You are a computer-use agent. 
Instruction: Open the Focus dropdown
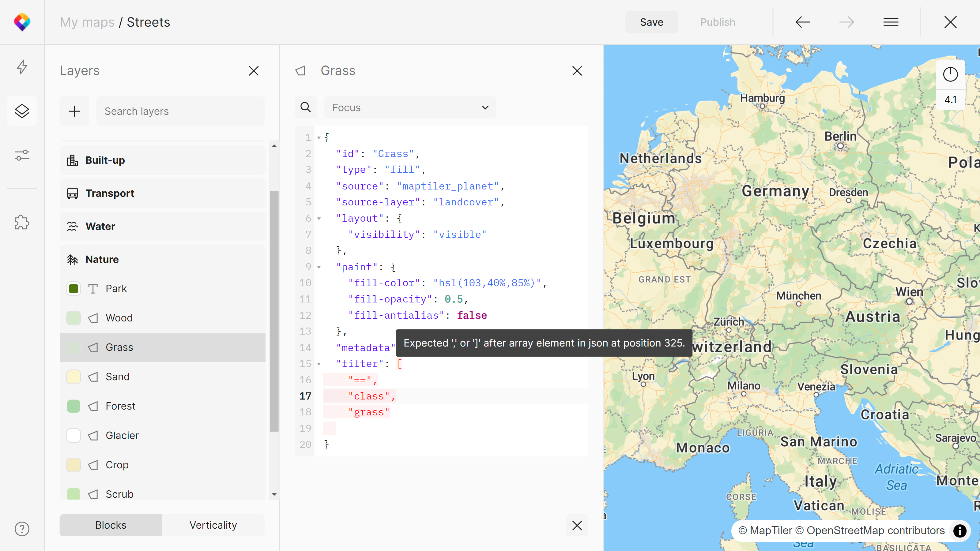point(410,108)
